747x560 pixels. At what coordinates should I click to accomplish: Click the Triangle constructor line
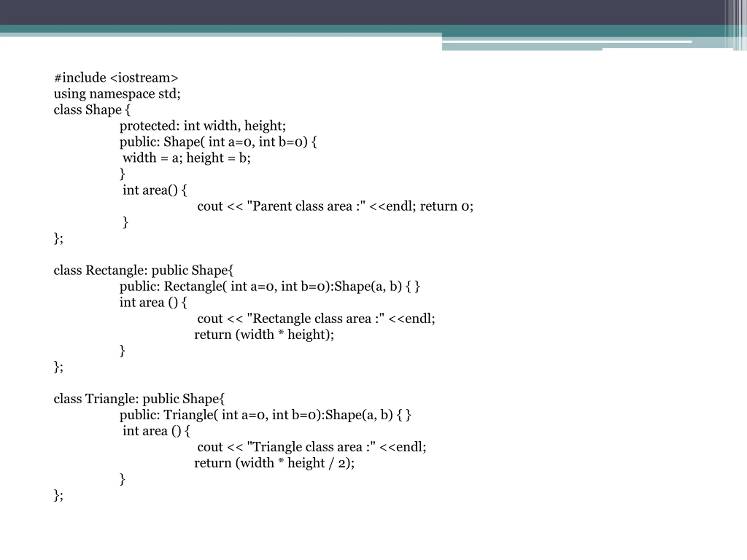tap(266, 415)
